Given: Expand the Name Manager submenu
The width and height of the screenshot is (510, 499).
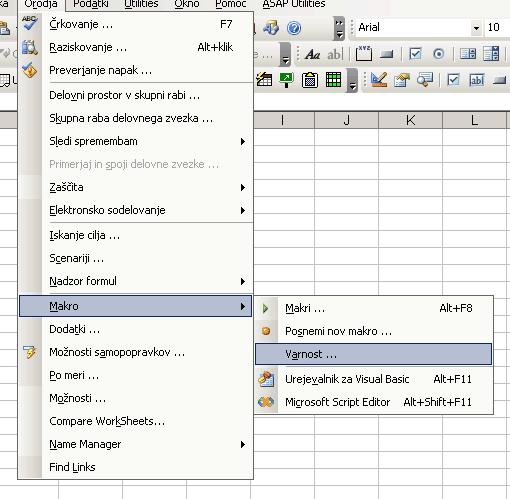Looking at the screenshot, I should [x=136, y=444].
